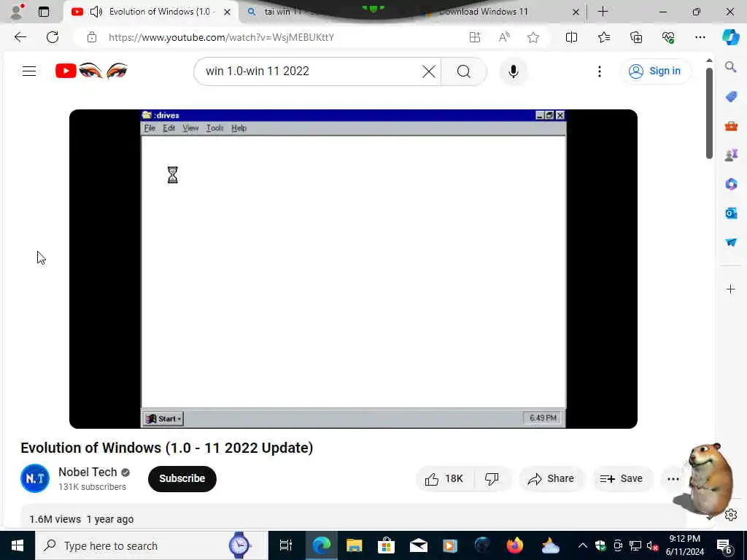Image resolution: width=747 pixels, height=560 pixels.
Task: Open Edge Settings and more menu
Action: click(700, 37)
